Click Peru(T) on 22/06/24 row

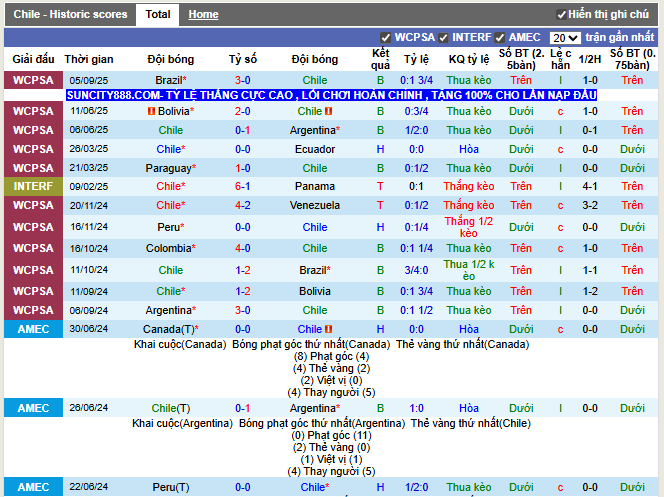pos(171,487)
